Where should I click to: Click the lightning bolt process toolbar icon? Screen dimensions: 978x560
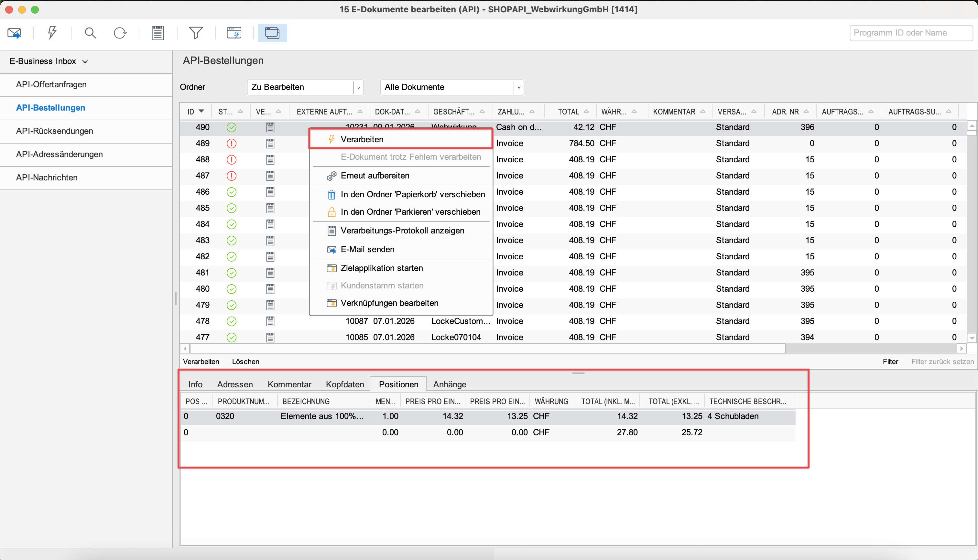tap(52, 33)
